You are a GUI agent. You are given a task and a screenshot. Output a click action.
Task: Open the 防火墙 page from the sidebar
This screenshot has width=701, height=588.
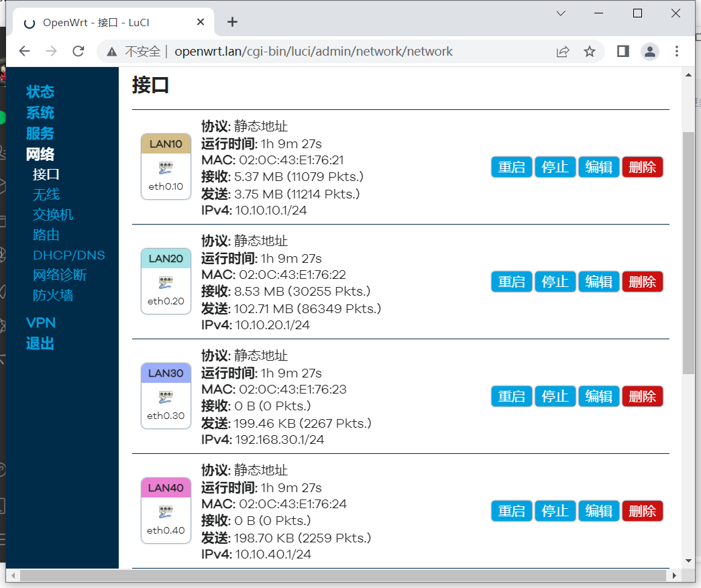click(x=53, y=295)
